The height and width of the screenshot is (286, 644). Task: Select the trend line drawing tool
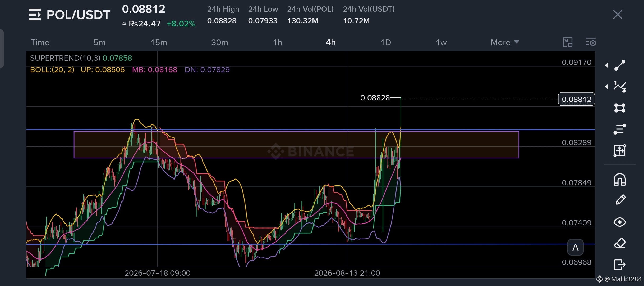[x=620, y=65]
